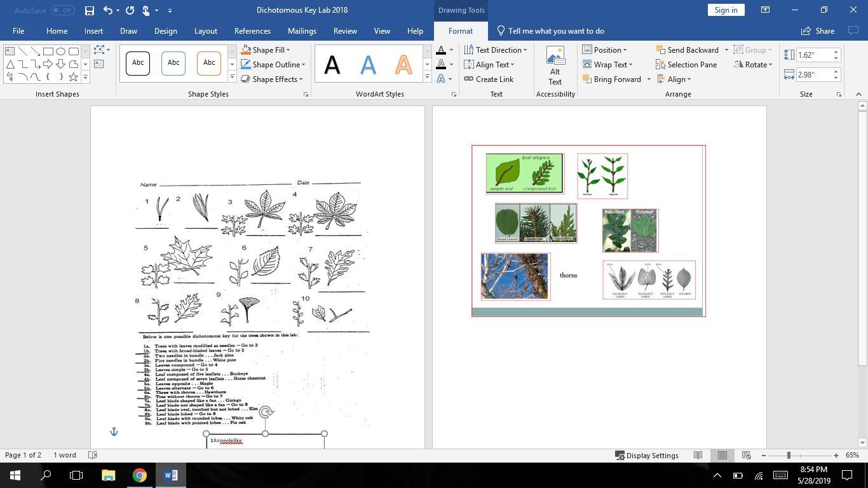Image resolution: width=868 pixels, height=488 pixels.
Task: Click the Share button
Action: tap(818, 31)
